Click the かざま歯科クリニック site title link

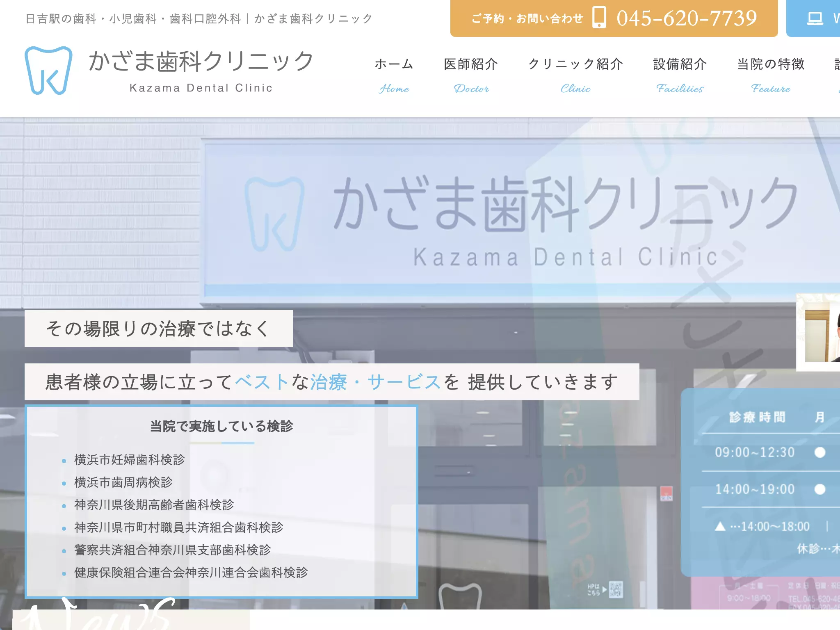201,62
